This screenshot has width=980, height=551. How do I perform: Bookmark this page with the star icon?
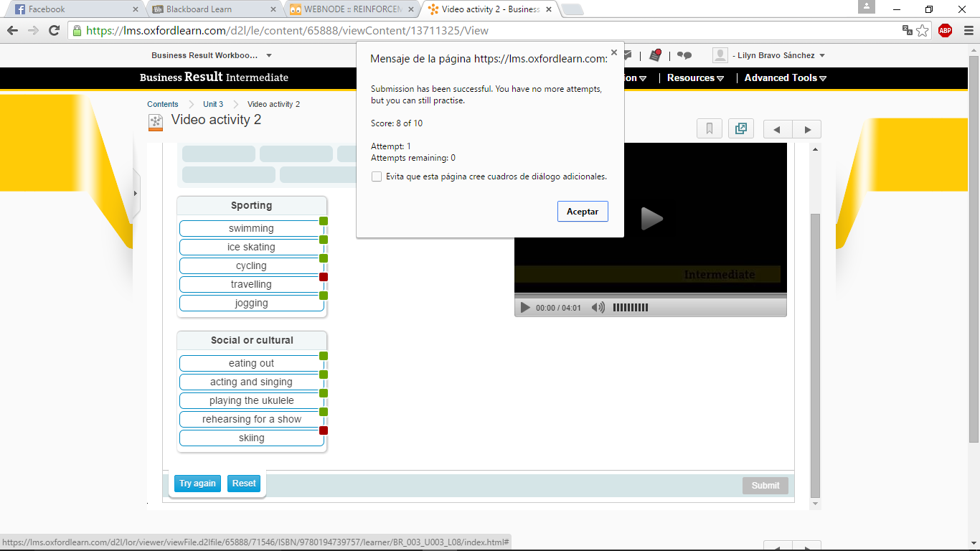click(x=923, y=30)
